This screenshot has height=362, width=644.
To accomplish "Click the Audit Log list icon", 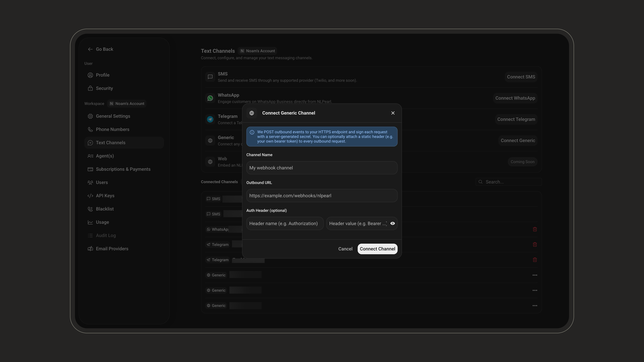I will (90, 235).
